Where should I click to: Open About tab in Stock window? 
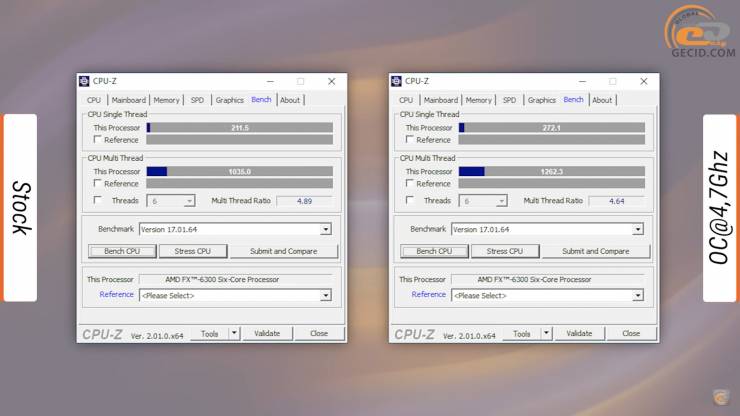[x=290, y=100]
